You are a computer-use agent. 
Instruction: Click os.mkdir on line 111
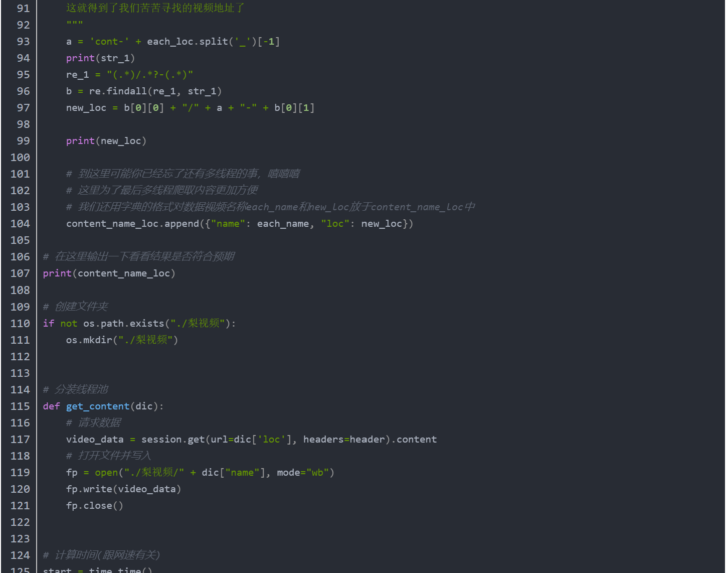coord(89,340)
